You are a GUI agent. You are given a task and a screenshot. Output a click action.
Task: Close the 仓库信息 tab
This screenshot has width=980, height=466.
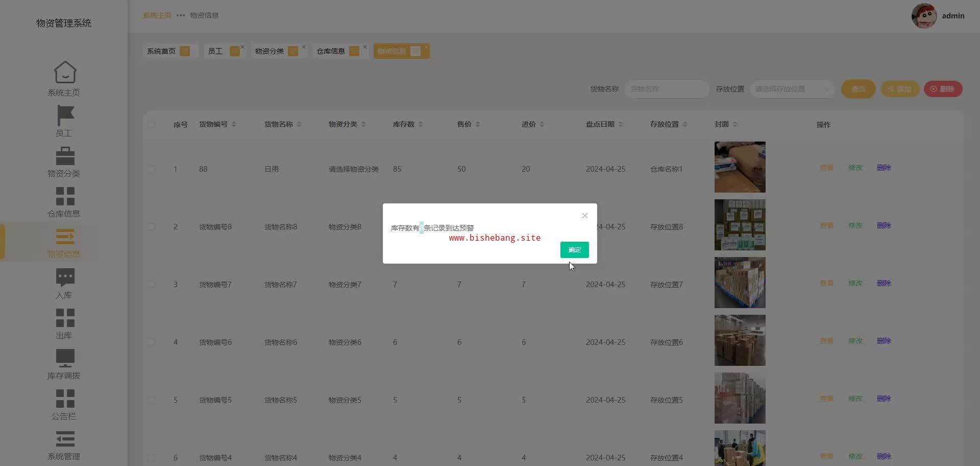pos(365,47)
